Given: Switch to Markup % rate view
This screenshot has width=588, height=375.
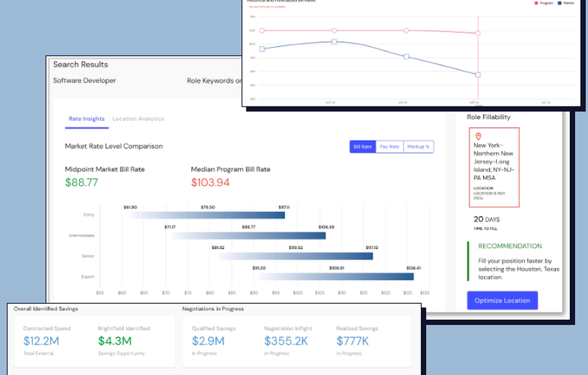Looking at the screenshot, I should tap(418, 146).
